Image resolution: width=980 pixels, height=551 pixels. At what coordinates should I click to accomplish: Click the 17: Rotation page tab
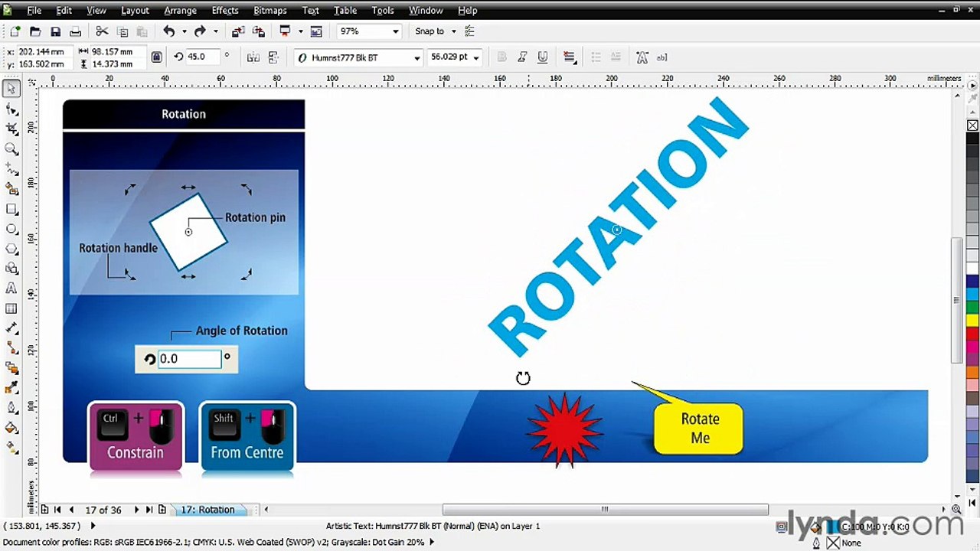(208, 510)
